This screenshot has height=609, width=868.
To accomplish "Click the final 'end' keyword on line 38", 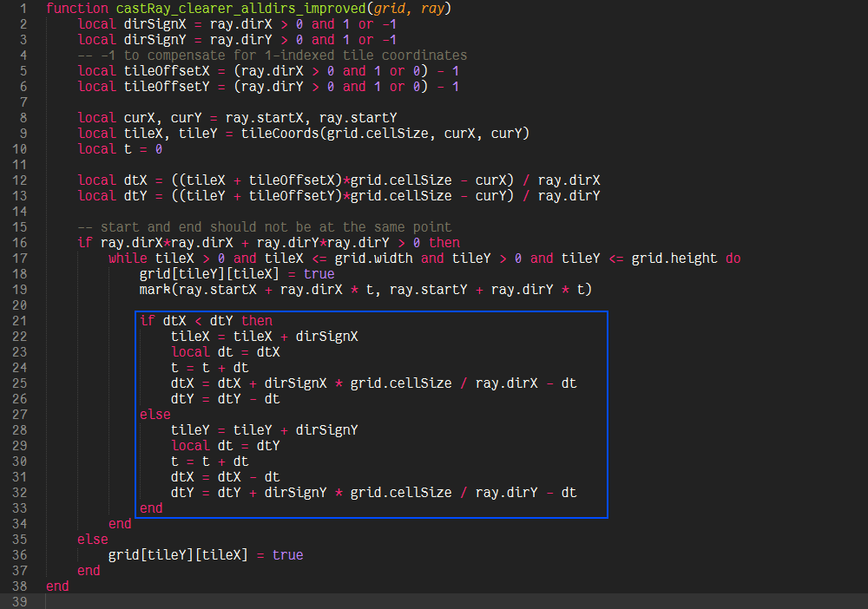I will pos(57,586).
